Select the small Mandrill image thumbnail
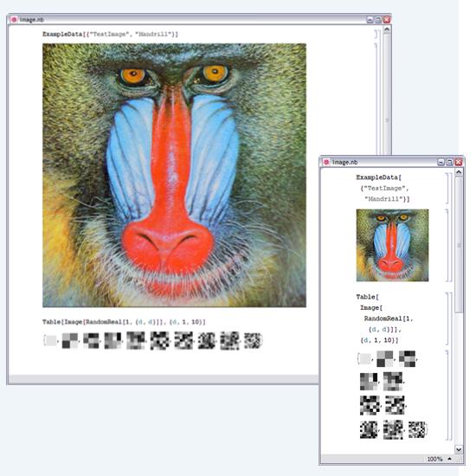This screenshot has width=476, height=476. pyautogui.click(x=393, y=245)
